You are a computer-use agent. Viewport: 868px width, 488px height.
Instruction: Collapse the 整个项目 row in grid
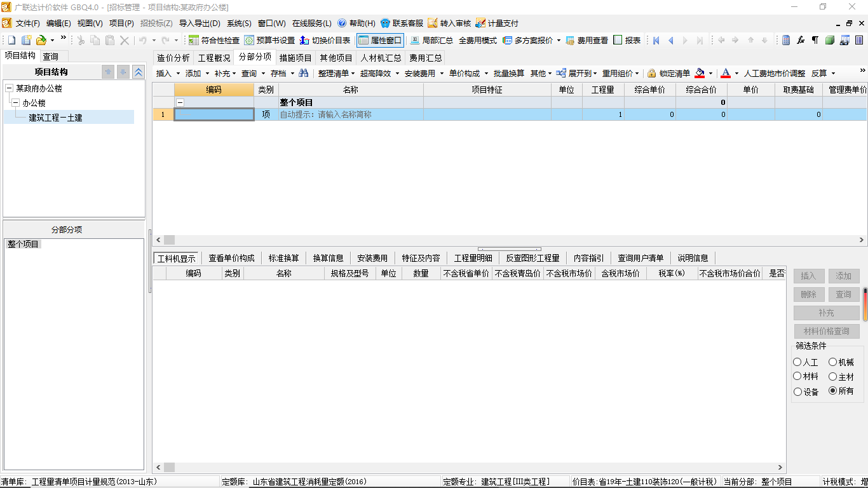coord(180,102)
